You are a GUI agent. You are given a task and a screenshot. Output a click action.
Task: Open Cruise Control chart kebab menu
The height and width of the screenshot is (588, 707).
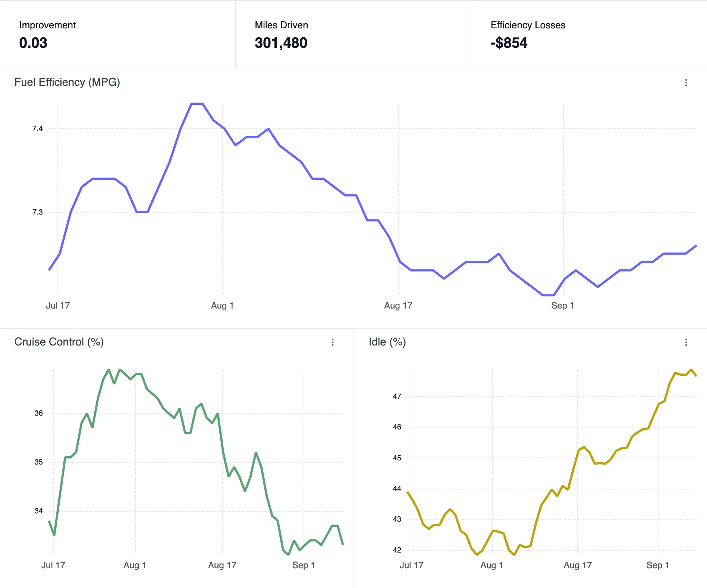333,342
